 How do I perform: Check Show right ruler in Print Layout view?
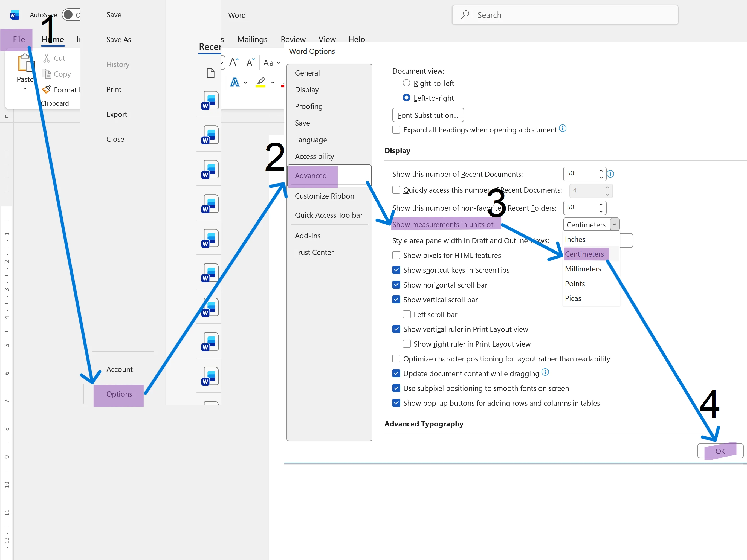coord(407,344)
